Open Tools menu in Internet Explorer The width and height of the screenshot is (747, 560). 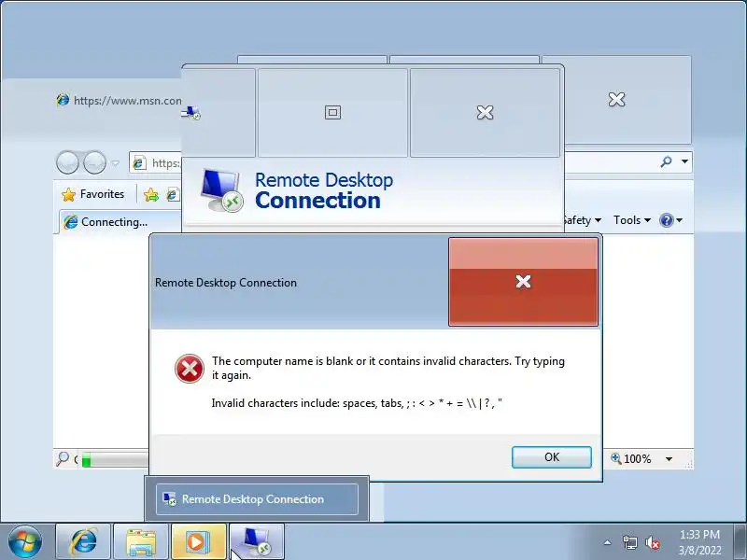tap(632, 220)
